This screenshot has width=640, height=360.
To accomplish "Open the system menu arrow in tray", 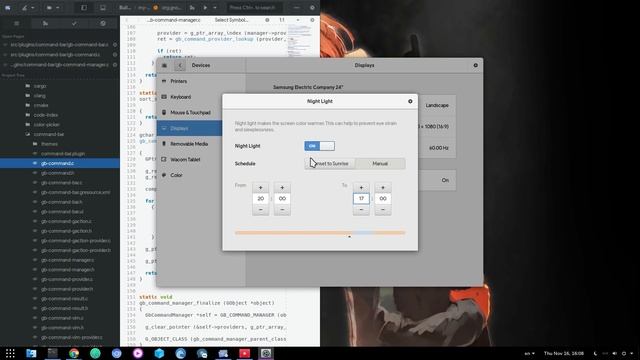I will click(632, 353).
